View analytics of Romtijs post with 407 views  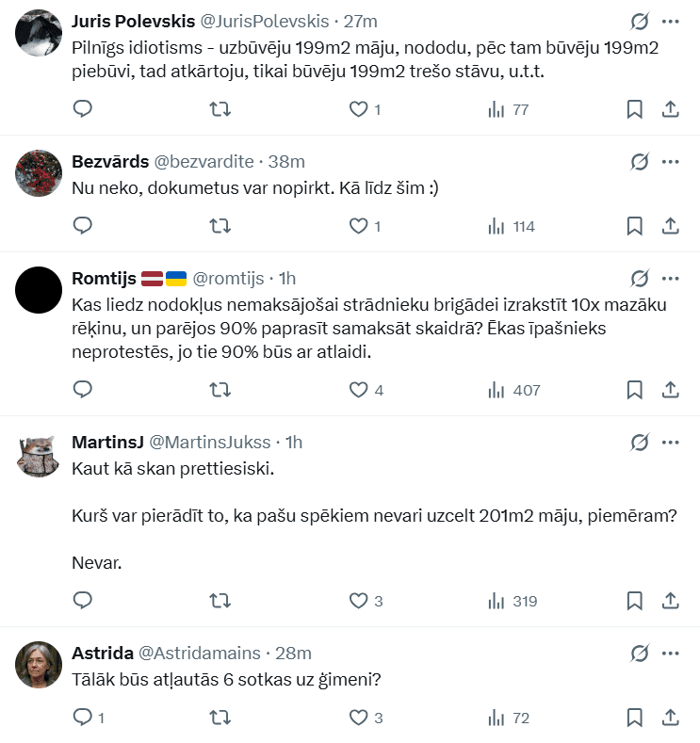(x=513, y=390)
